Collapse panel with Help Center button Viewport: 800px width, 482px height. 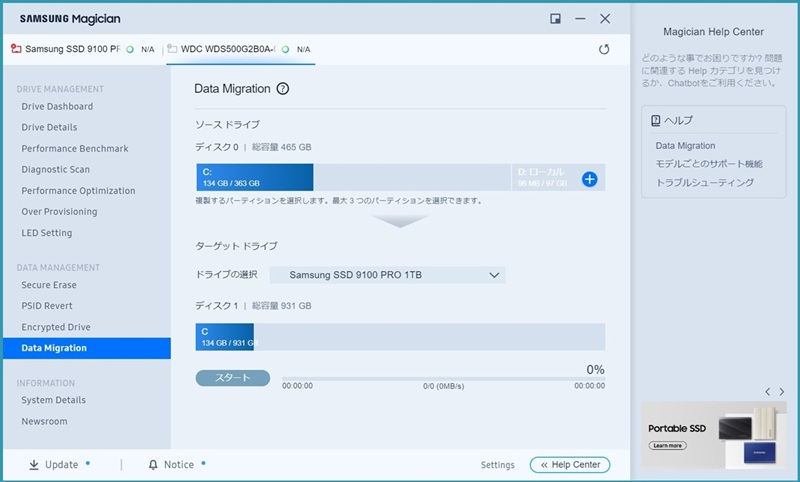coord(570,465)
